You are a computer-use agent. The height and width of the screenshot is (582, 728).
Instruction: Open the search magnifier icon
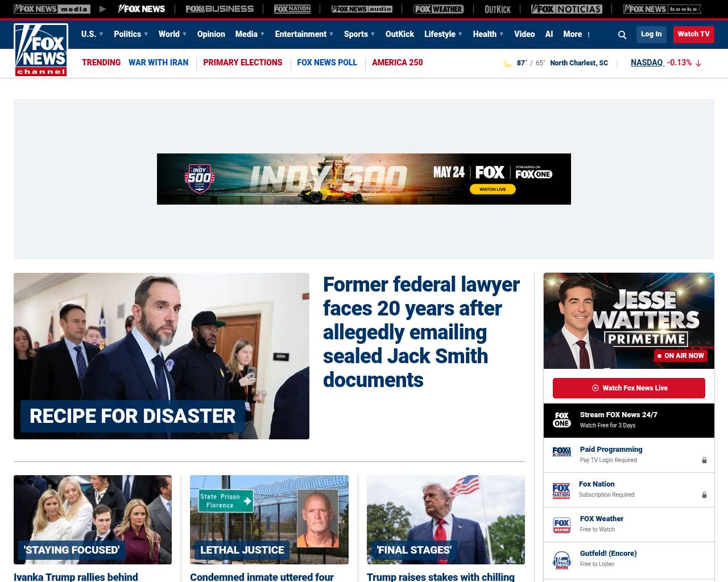(x=622, y=35)
